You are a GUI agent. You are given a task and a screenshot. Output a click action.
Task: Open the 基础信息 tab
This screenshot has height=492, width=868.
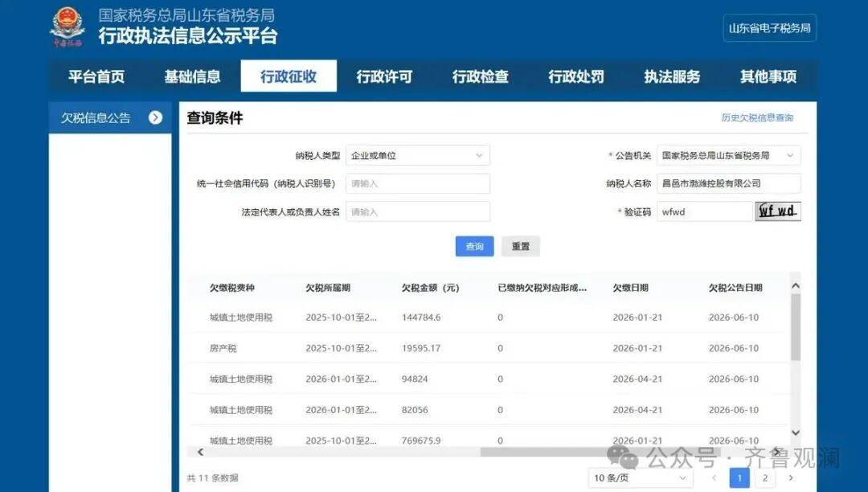[192, 76]
